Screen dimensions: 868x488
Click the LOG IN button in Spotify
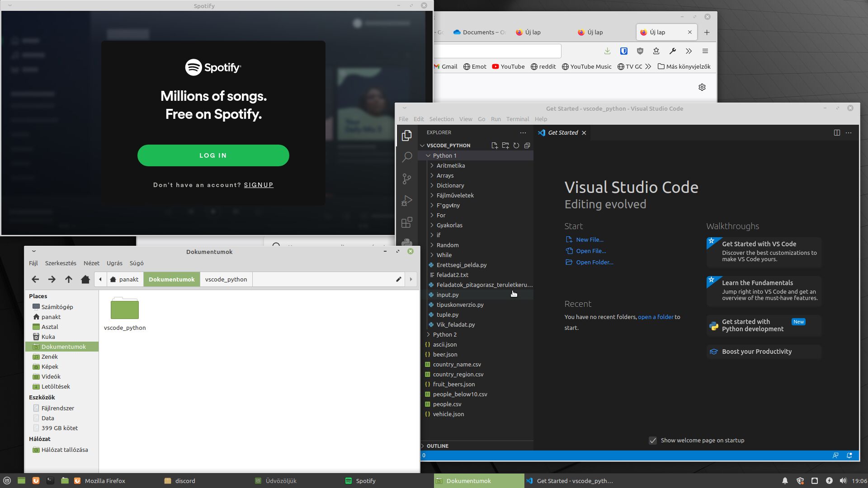pos(213,155)
